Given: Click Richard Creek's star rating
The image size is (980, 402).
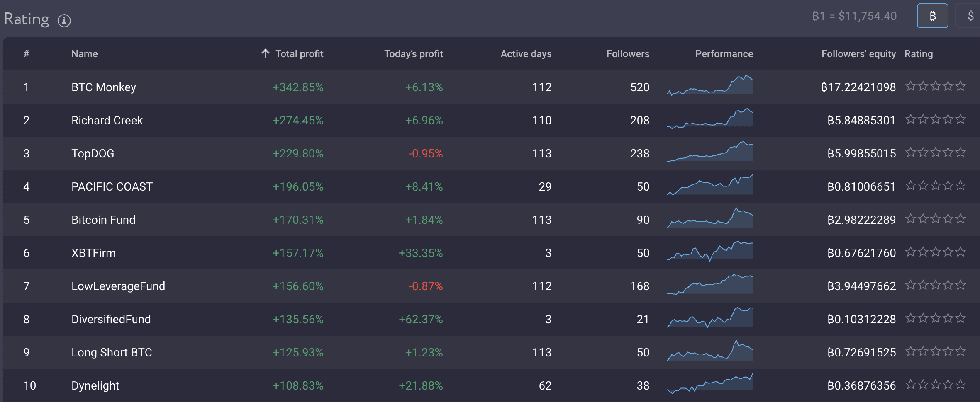Looking at the screenshot, I should click(x=935, y=119).
